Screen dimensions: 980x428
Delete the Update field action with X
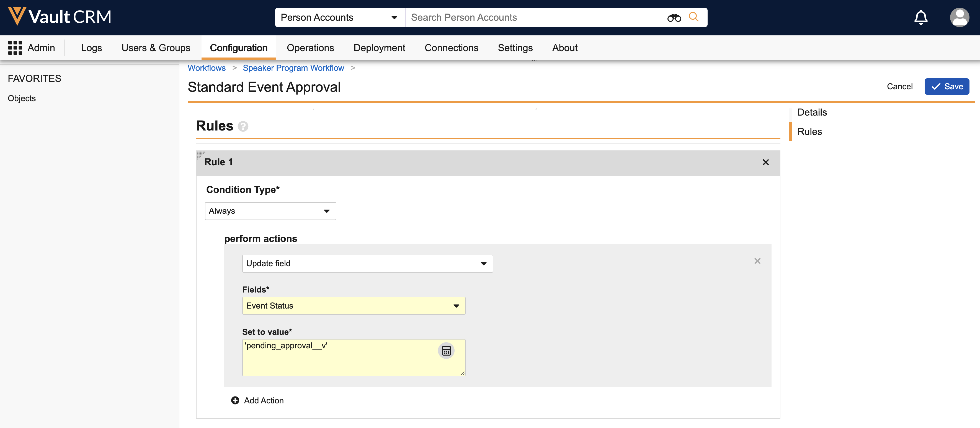757,261
